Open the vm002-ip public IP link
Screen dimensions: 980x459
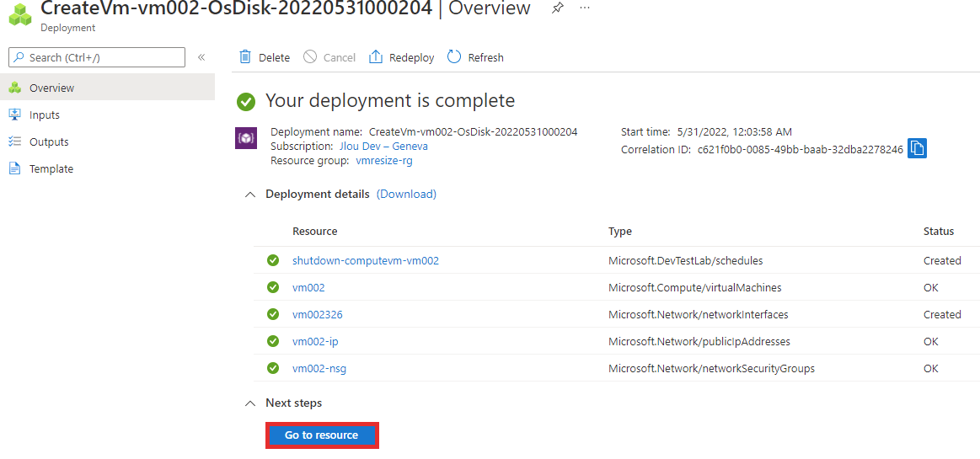(316, 341)
